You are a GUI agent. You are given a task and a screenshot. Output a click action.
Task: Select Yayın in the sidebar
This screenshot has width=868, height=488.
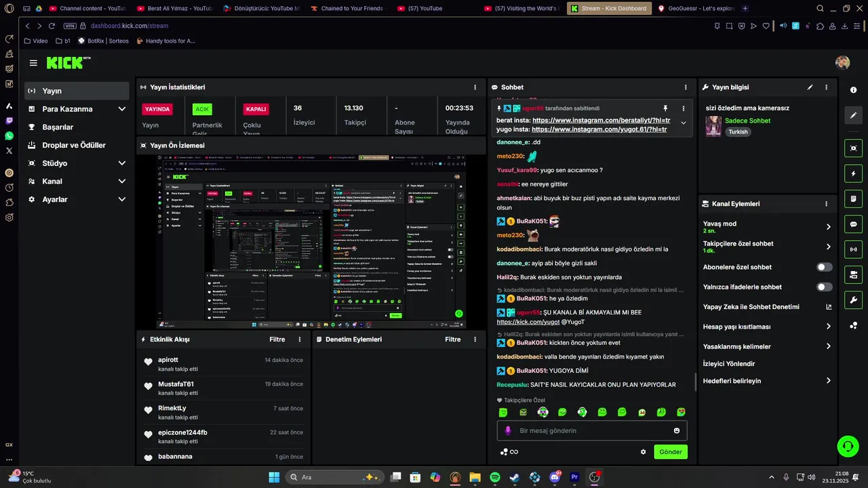point(77,91)
